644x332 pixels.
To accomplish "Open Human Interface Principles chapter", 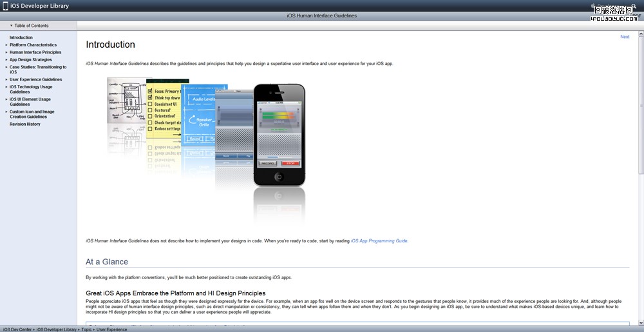I will (x=35, y=52).
